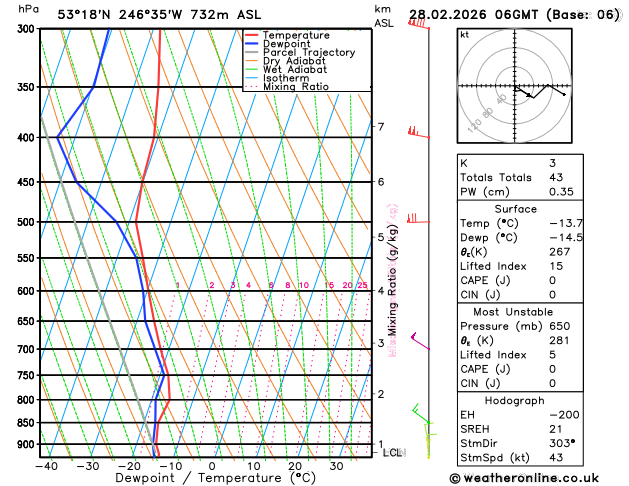
Task: Click the '550' pressure level label
Action: tap(28, 258)
